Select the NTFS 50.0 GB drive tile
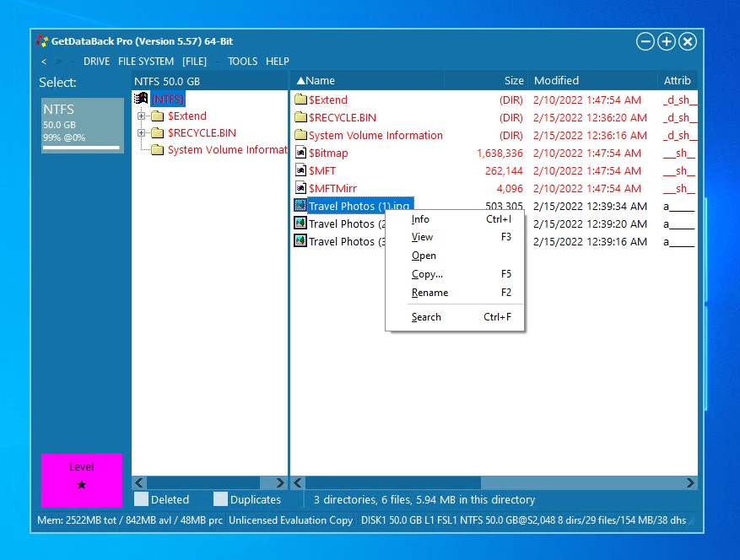740x560 pixels. coord(82,125)
